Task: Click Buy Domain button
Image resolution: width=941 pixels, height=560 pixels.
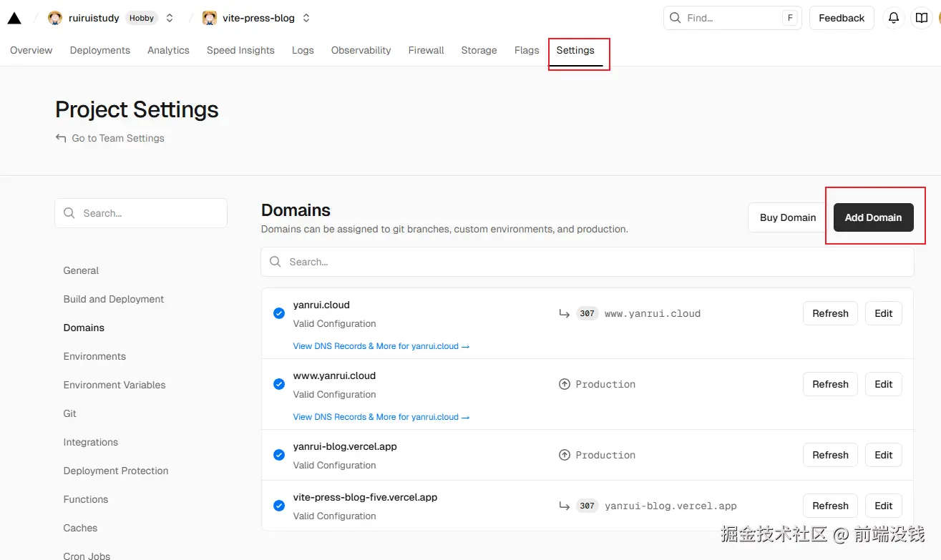Action: tap(788, 217)
